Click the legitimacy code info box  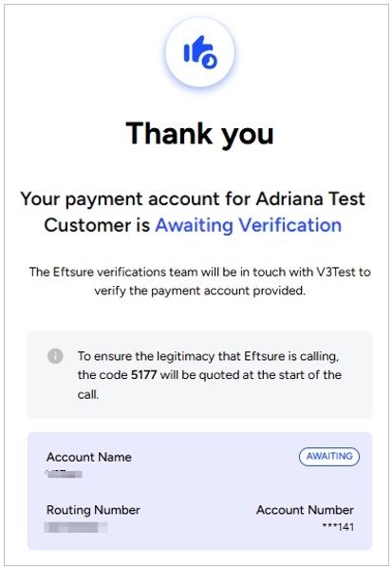(199, 374)
